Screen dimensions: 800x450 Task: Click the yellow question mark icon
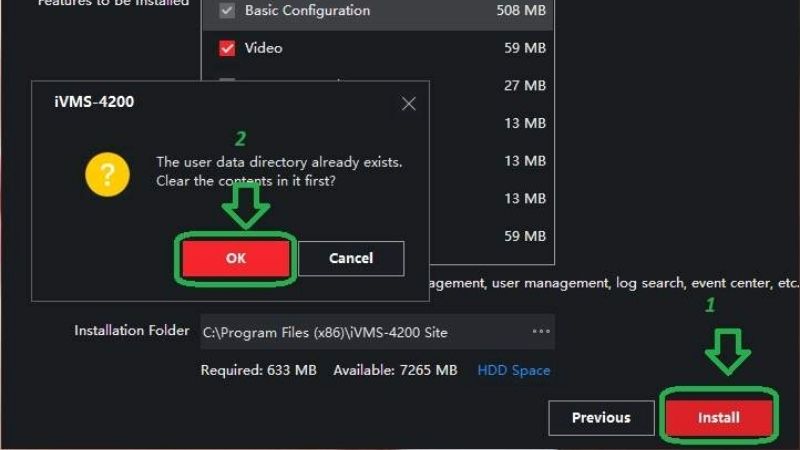click(x=107, y=176)
